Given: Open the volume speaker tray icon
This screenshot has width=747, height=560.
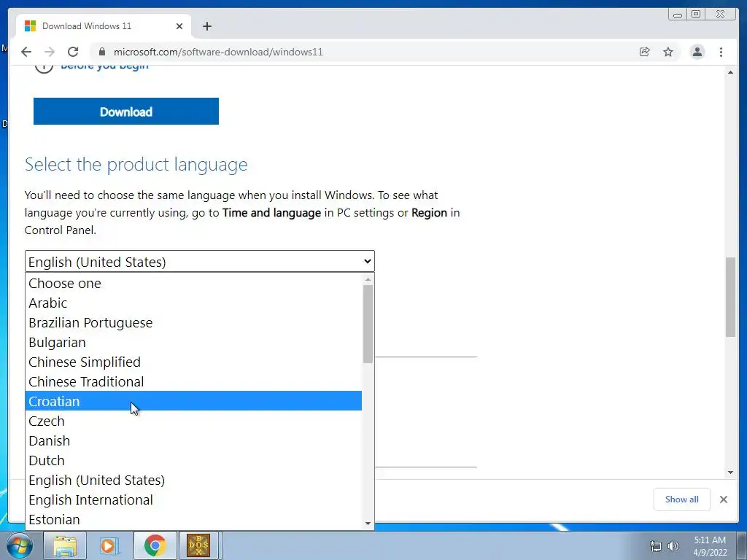Looking at the screenshot, I should click(x=673, y=546).
